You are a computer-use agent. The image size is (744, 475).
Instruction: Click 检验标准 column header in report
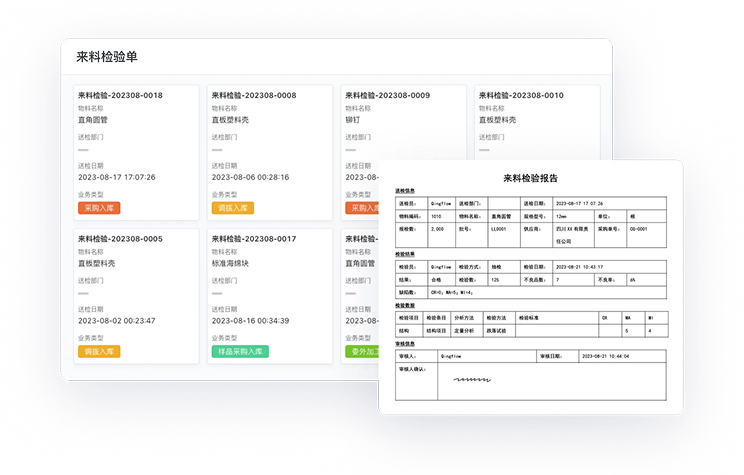(529, 318)
